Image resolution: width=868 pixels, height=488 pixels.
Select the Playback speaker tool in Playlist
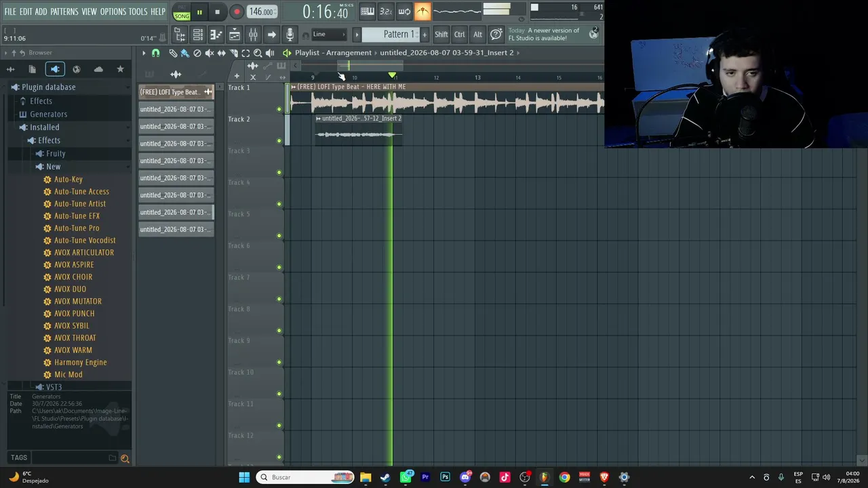pyautogui.click(x=270, y=53)
